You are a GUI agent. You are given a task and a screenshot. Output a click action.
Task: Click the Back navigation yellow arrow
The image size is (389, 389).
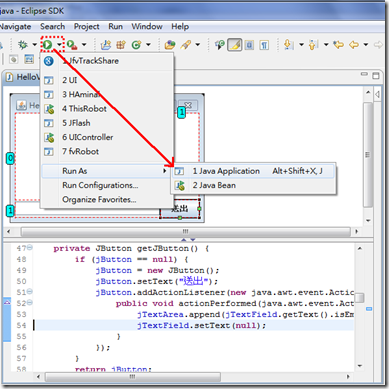[354, 44]
